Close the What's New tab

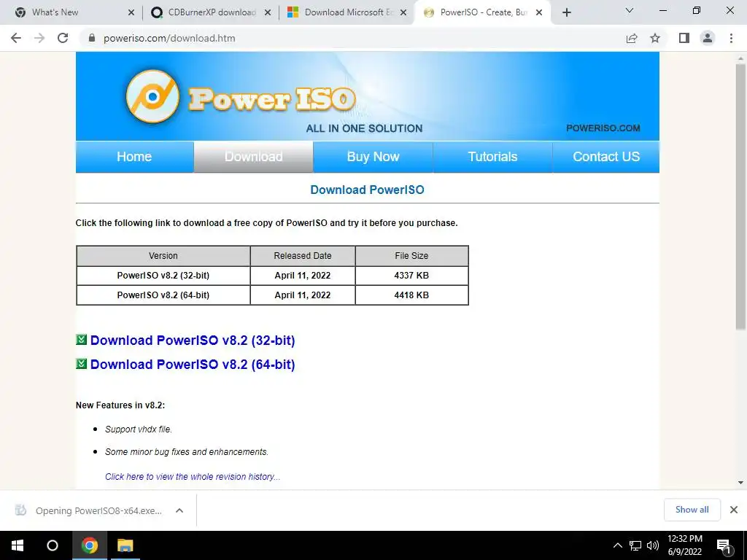tap(131, 12)
